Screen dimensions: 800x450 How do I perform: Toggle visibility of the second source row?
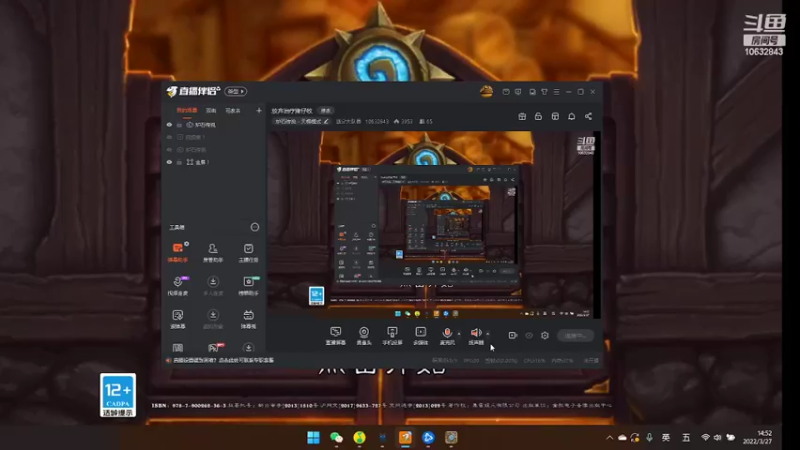(169, 137)
